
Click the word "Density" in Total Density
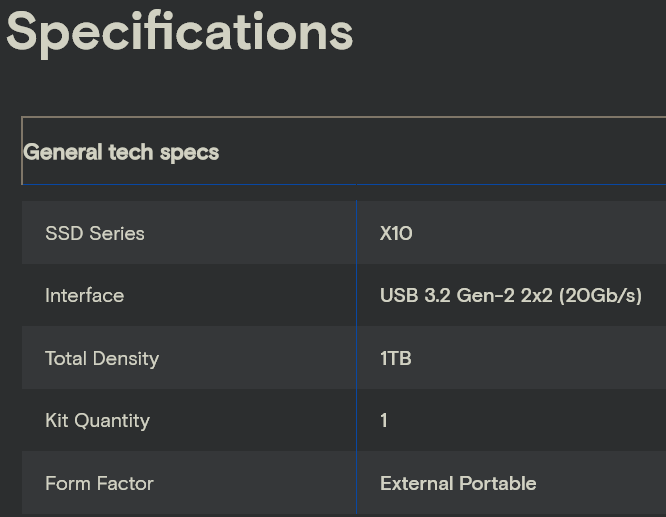pyautogui.click(x=127, y=358)
